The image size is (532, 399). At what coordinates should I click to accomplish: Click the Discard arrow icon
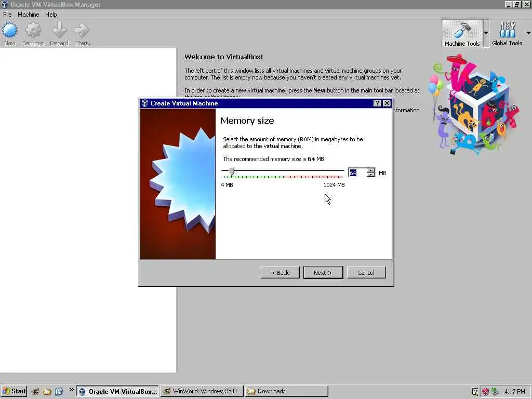(x=59, y=30)
